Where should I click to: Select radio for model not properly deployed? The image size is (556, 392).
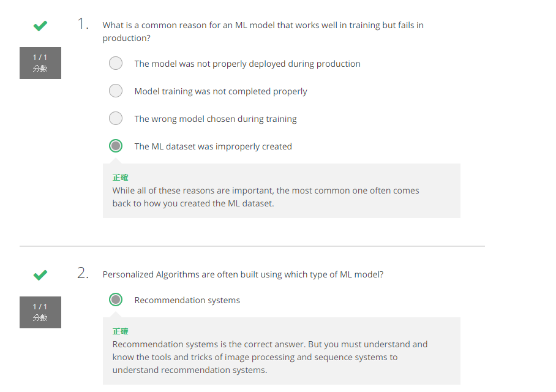[x=116, y=63]
